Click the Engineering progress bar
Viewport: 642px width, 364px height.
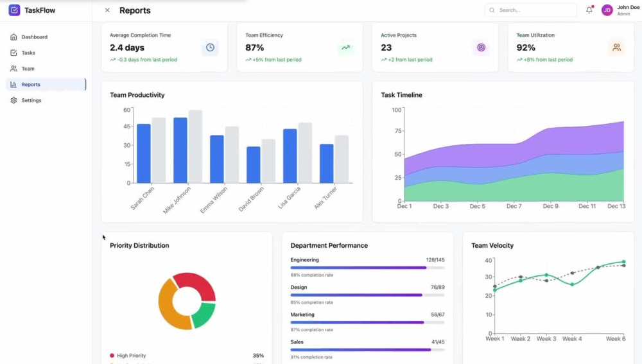point(367,268)
